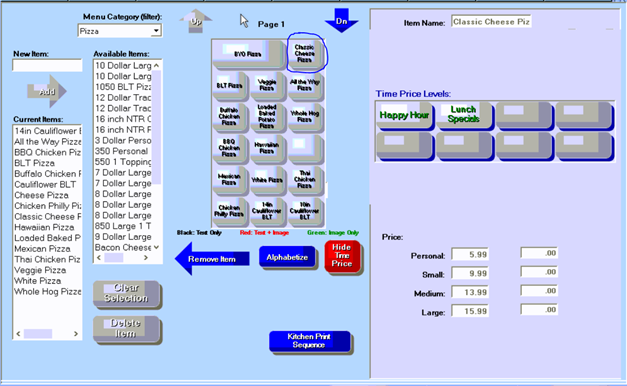Click the Add arrow button
Screen dimensions: 627x386
click(x=47, y=92)
